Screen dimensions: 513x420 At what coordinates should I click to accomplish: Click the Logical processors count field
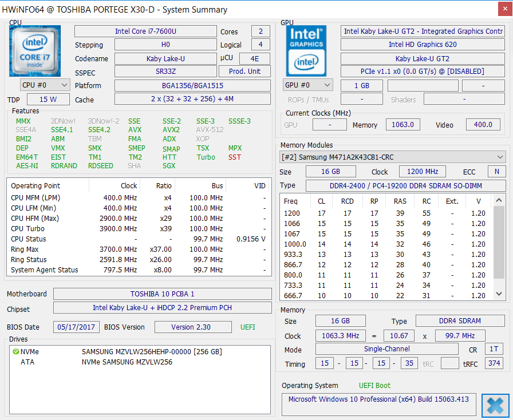click(261, 45)
